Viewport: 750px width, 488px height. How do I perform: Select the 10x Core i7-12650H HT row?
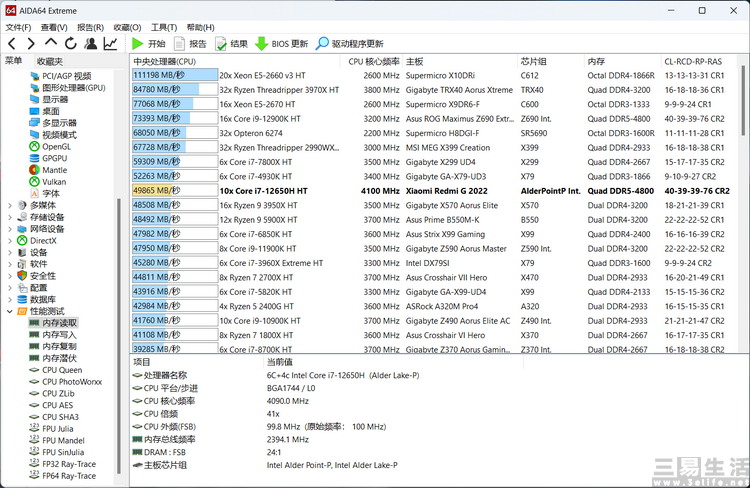pos(432,191)
